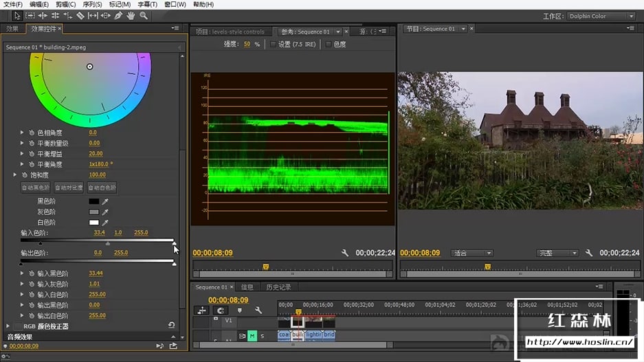The height and width of the screenshot is (362, 644).
Task: Click the building clip on timeline audio track
Action: [x=298, y=335]
